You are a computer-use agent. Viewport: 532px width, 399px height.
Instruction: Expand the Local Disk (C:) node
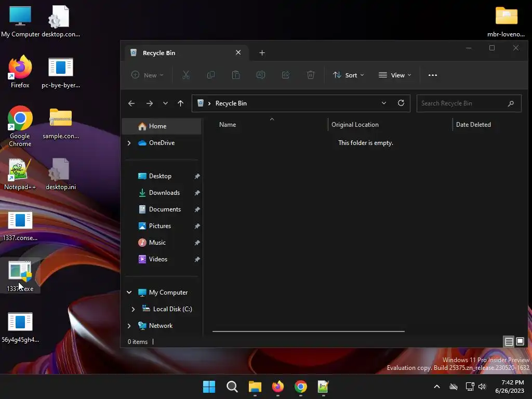(x=133, y=309)
